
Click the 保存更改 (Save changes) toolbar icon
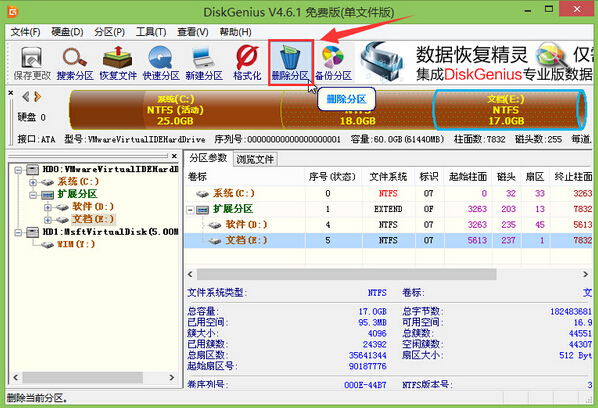coord(32,63)
